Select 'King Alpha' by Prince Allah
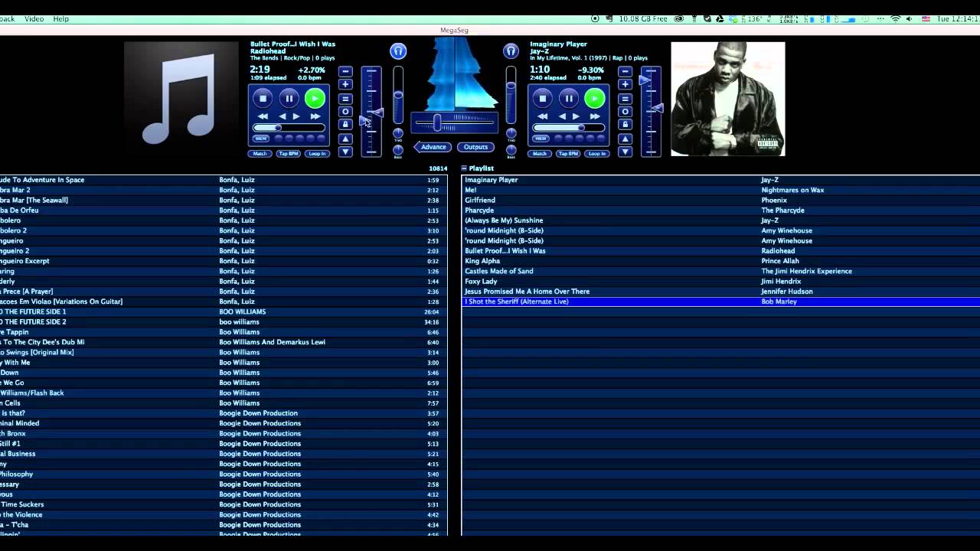980x551 pixels. (x=720, y=261)
